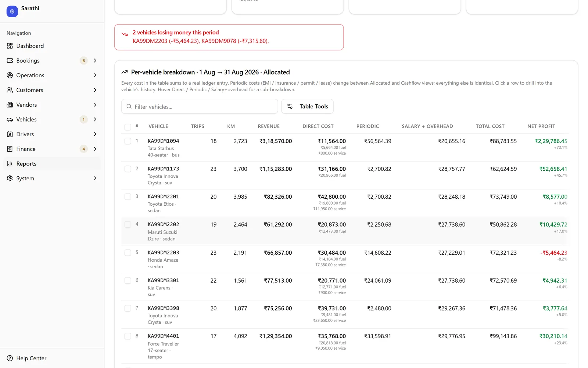This screenshot has height=368, width=588.
Task: Tick the checkbox for KA99DM1173
Action: pyautogui.click(x=128, y=169)
